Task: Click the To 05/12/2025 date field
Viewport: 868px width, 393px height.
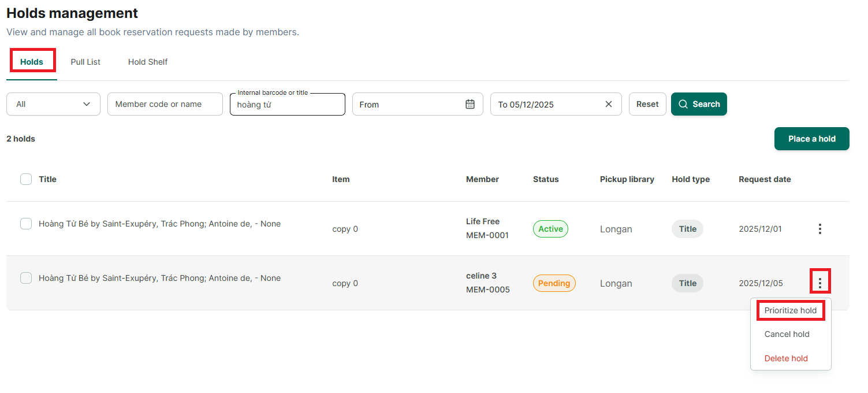Action: 556,104
